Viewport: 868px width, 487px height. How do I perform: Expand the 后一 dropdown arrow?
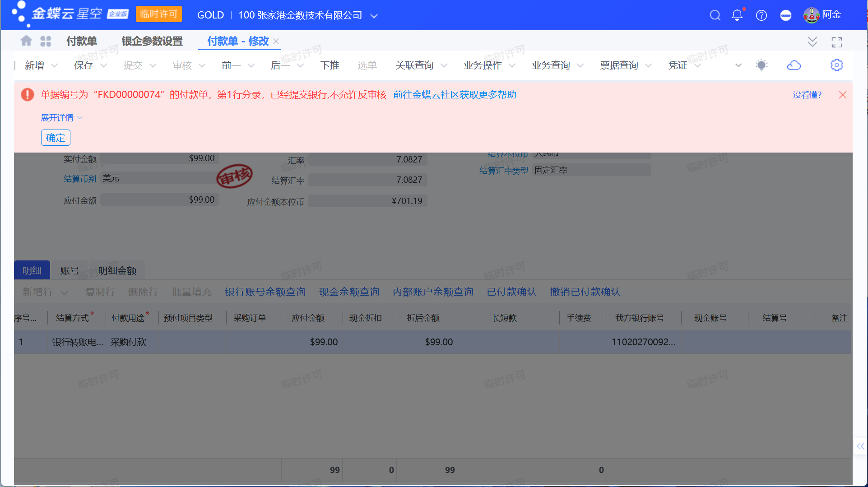coord(301,65)
